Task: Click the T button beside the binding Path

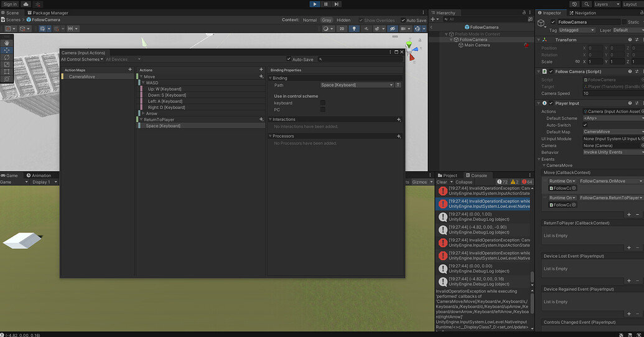Action: (x=398, y=85)
